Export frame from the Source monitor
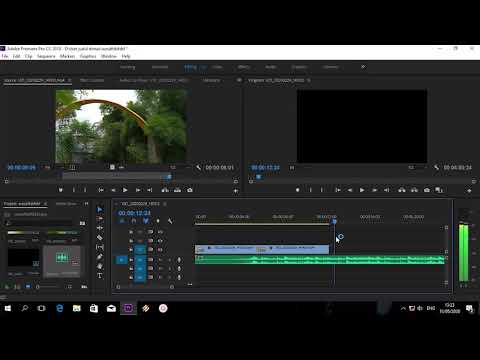Image resolution: width=480 pixels, height=360 pixels. point(190,190)
